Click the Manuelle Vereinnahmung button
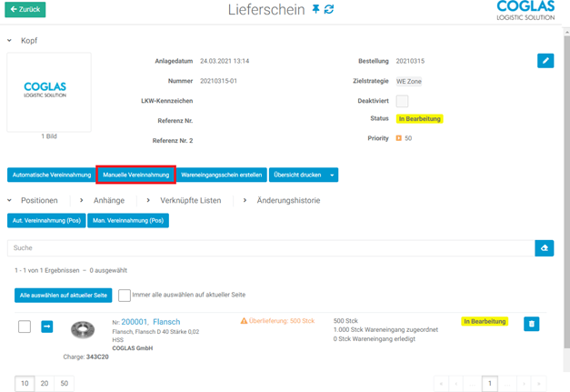The width and height of the screenshot is (570, 392). (x=135, y=175)
